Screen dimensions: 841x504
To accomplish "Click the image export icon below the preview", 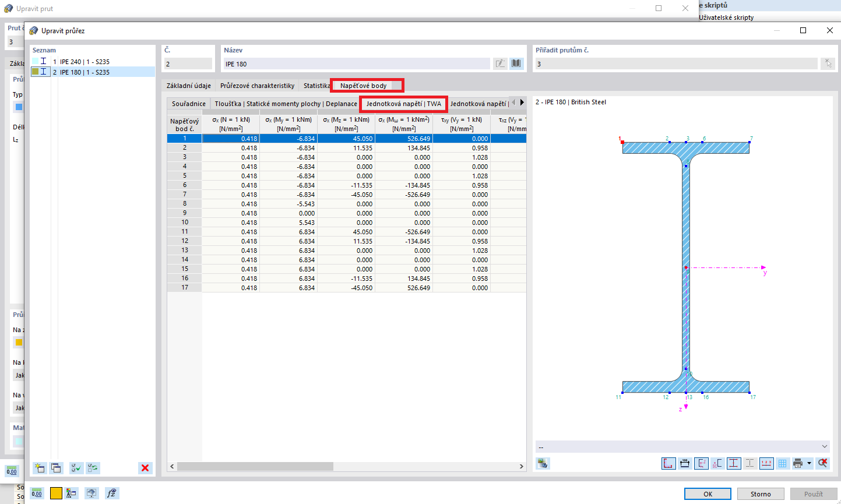I will pyautogui.click(x=543, y=463).
